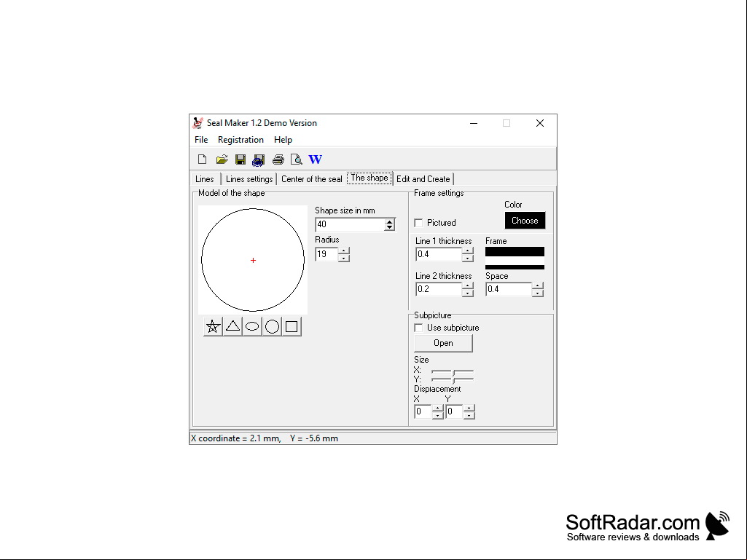Image resolution: width=747 pixels, height=560 pixels.
Task: Enable the Pictured checkbox
Action: pos(419,223)
